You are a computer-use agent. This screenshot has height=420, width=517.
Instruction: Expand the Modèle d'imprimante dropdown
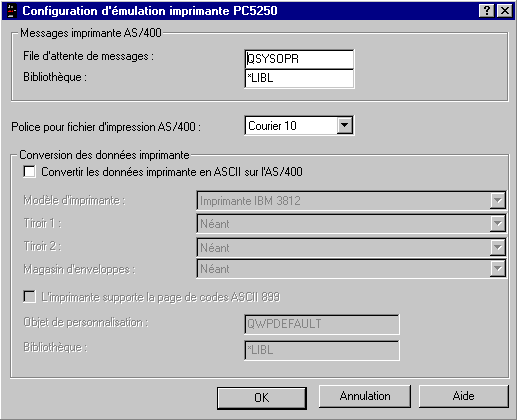tap(497, 200)
